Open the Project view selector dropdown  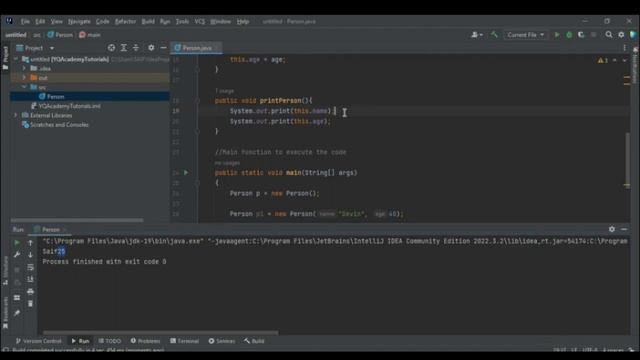point(35,48)
